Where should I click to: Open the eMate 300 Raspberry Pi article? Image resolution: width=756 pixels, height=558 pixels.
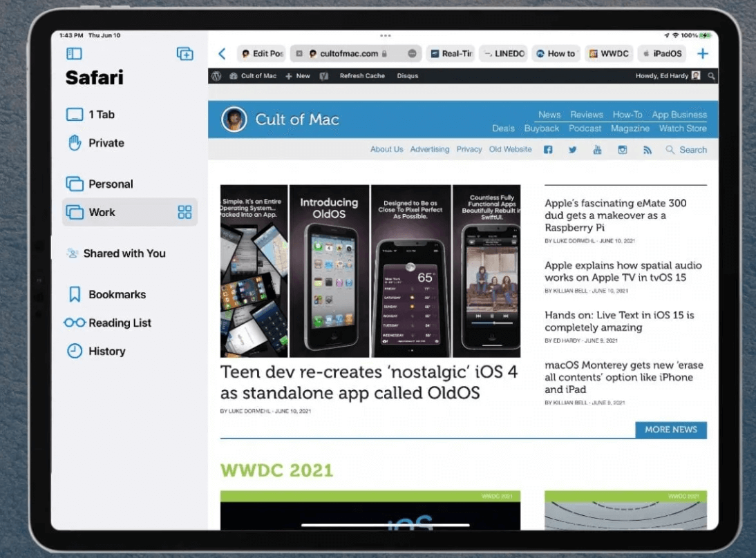pos(616,215)
